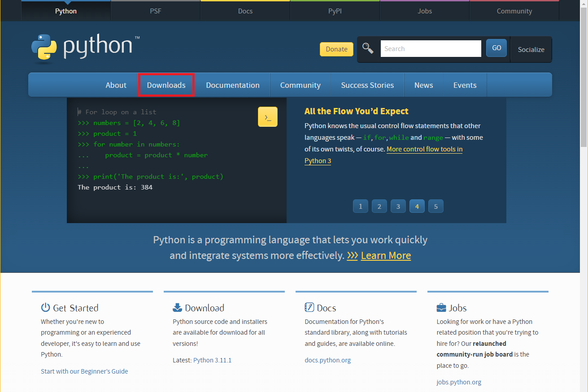Visit the jobs.python.org link
The image size is (588, 392).
tap(459, 382)
